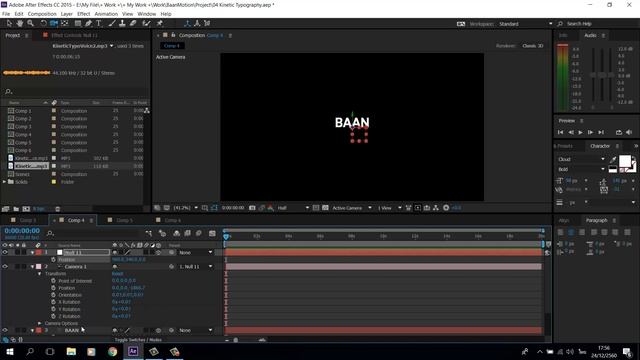The width and height of the screenshot is (640, 360).
Task: Open the Half resolution dropdown
Action: (x=293, y=208)
